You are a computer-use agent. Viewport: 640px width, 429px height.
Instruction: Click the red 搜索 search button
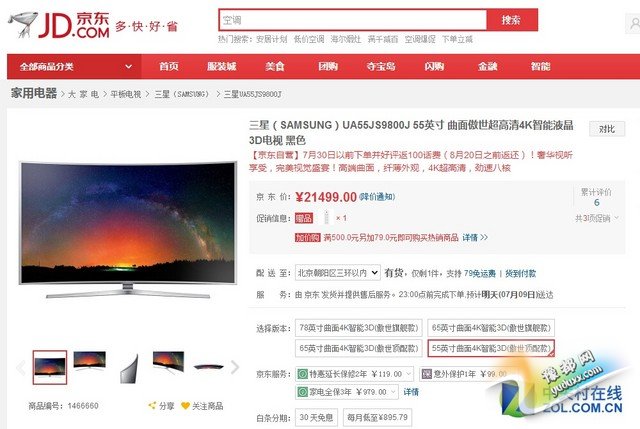pos(512,20)
